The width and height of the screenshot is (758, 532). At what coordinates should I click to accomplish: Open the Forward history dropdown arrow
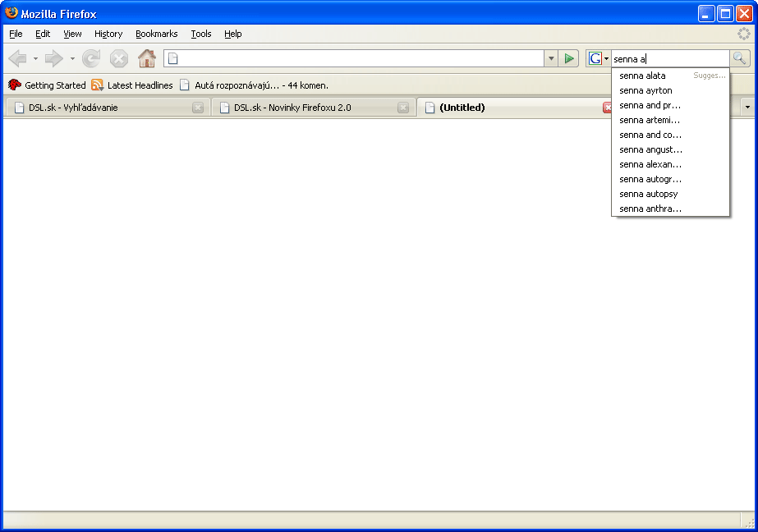pos(72,59)
